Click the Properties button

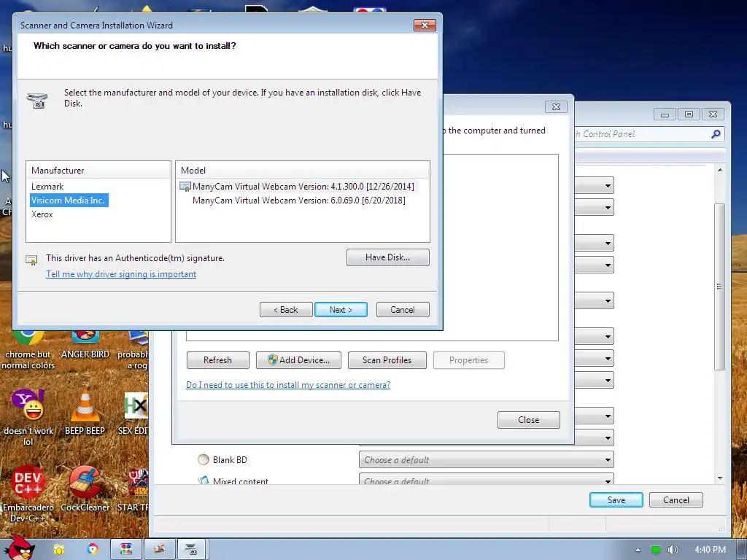point(469,360)
